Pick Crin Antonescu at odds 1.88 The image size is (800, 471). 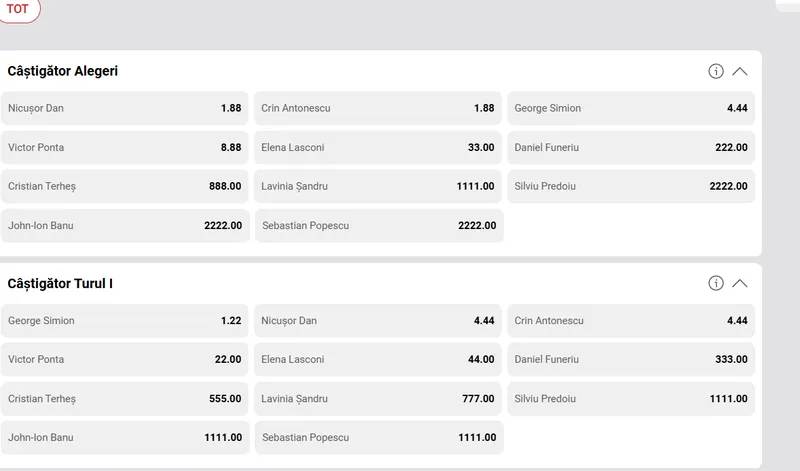(378, 108)
